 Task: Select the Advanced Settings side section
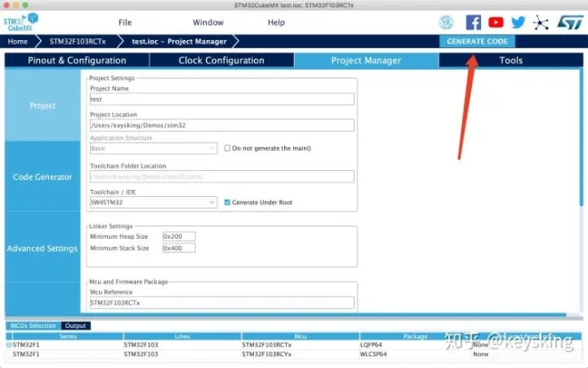[43, 248]
